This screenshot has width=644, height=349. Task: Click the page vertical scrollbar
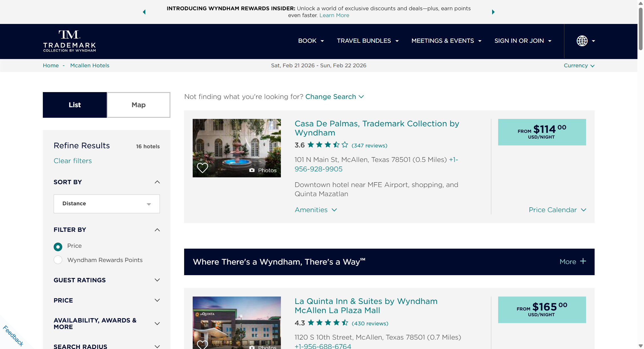641,29
